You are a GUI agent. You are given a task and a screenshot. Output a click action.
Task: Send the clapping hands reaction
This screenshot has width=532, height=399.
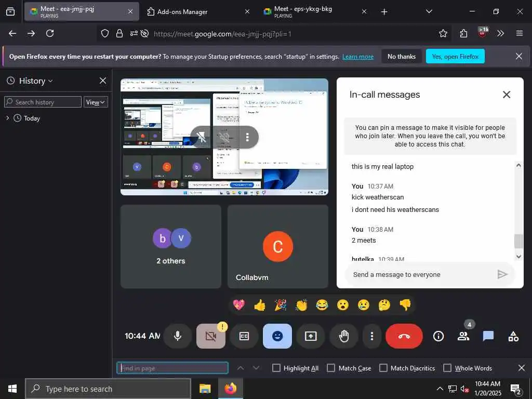click(301, 304)
